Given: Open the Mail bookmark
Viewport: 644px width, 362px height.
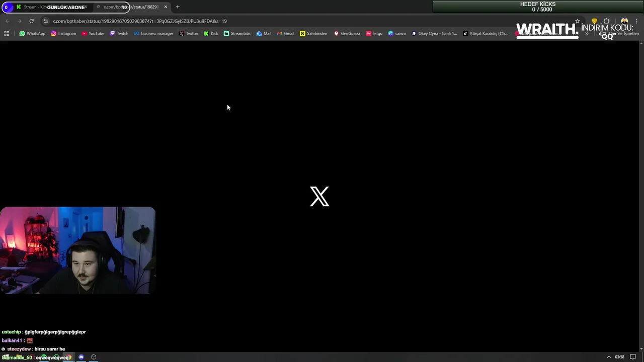Looking at the screenshot, I should click(x=264, y=34).
